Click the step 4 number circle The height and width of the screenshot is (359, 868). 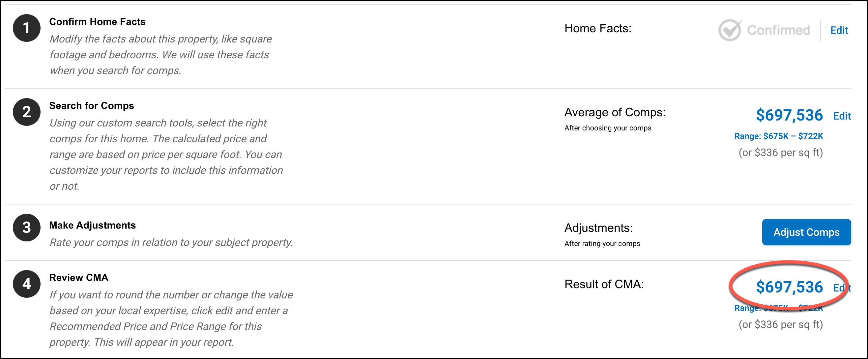[27, 284]
